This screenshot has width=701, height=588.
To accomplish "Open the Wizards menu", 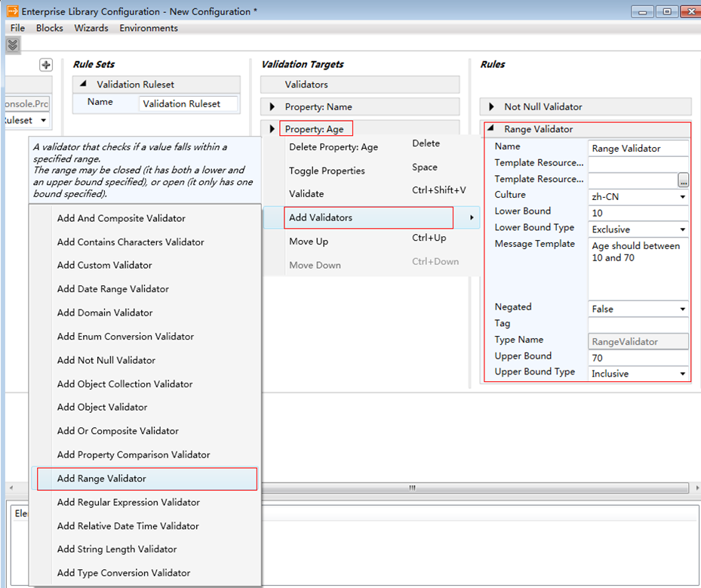I will [x=91, y=28].
